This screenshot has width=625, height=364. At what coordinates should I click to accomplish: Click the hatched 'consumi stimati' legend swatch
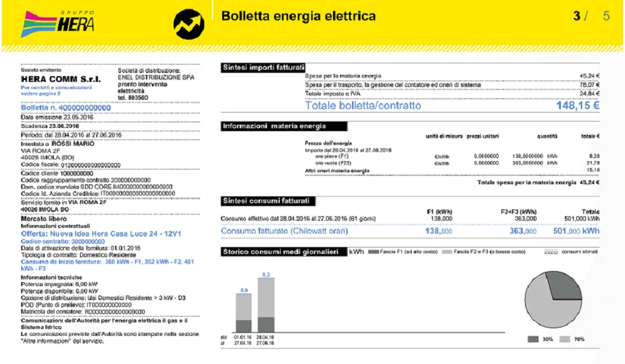[x=551, y=251]
